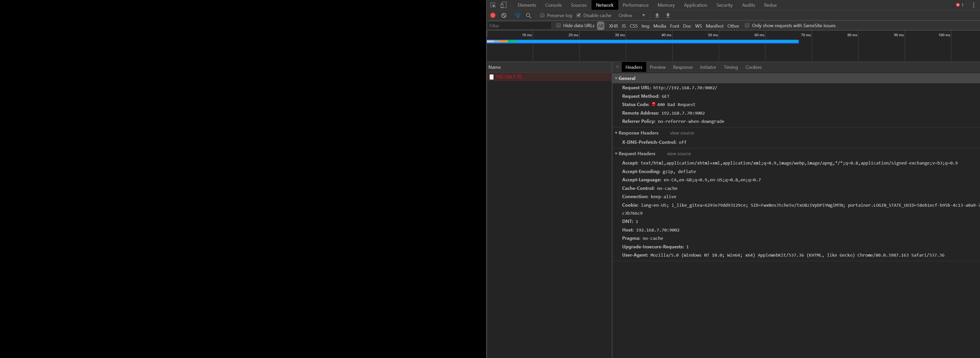This screenshot has height=358, width=980.
Task: Toggle the filter funnel icon
Action: (517, 15)
